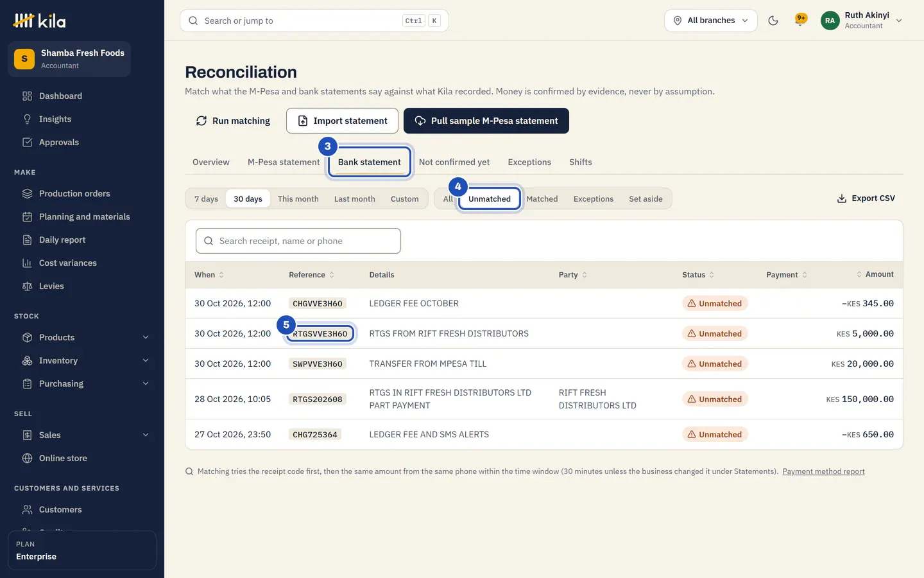This screenshot has height=578, width=924.
Task: Select 7 days range
Action: tap(206, 199)
